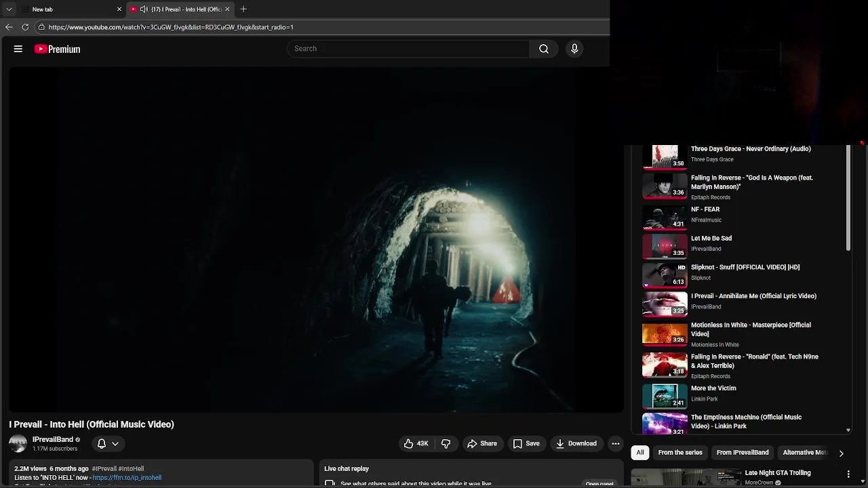Open a new browser tab with plus
Image resolution: width=868 pixels, height=488 pixels.
(243, 9)
